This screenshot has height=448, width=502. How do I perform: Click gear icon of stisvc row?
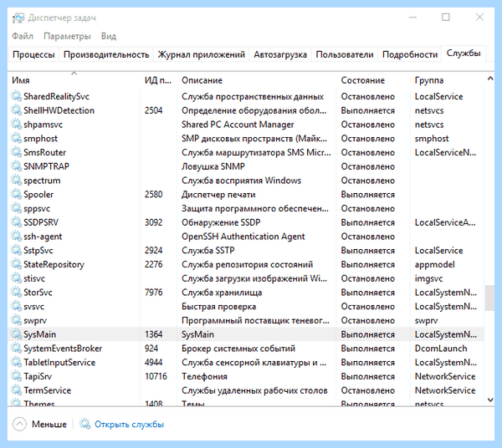tap(17, 278)
